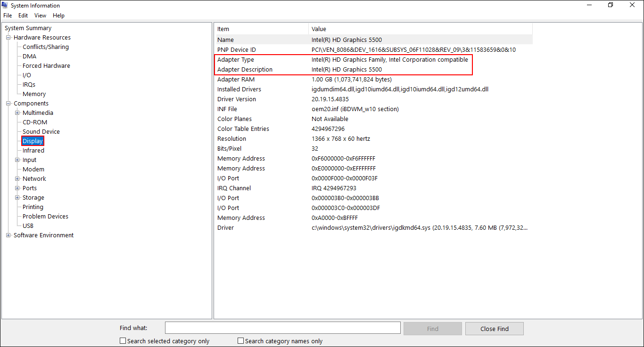Select Conflicts/Sharing tree item
Viewport: 644px width, 347px height.
coord(46,47)
